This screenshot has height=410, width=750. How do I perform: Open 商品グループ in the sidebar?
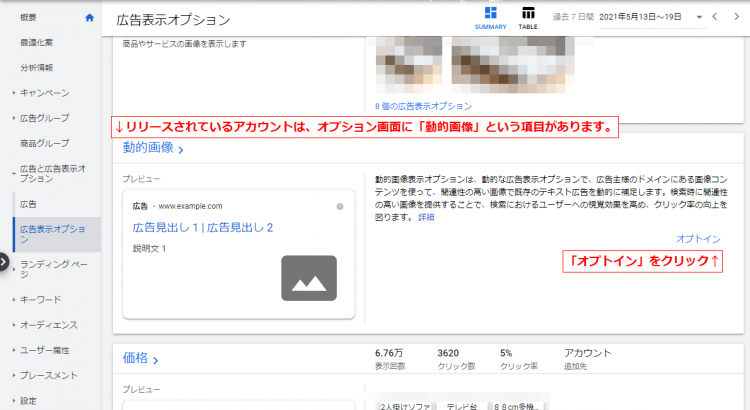click(44, 143)
